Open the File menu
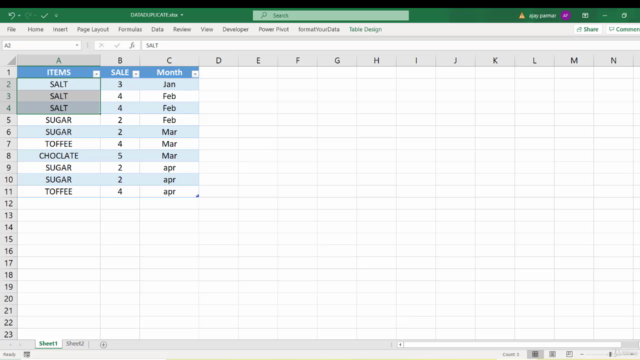This screenshot has height=360, width=640. [x=11, y=29]
